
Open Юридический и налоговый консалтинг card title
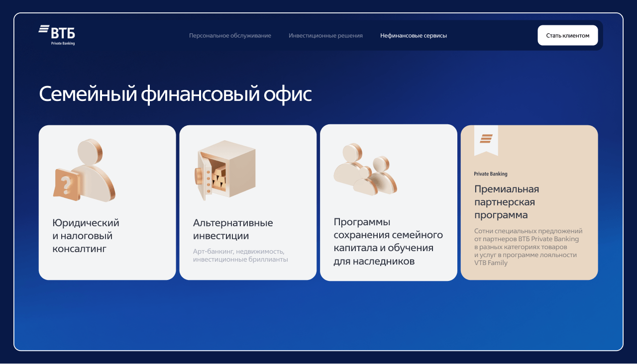pos(86,236)
